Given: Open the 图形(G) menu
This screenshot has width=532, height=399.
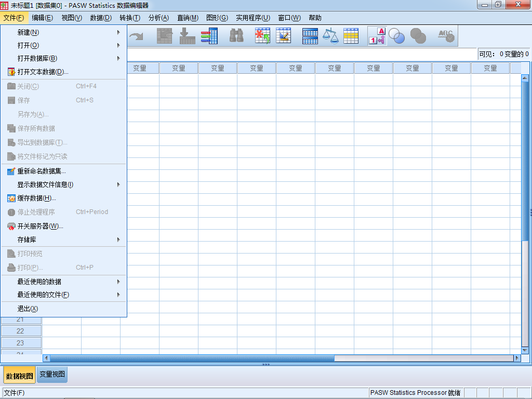Looking at the screenshot, I should coord(217,18).
